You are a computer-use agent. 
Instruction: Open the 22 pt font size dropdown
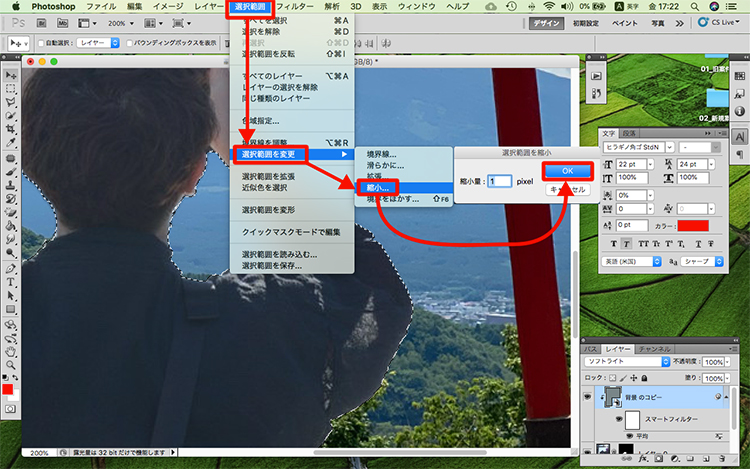651,164
